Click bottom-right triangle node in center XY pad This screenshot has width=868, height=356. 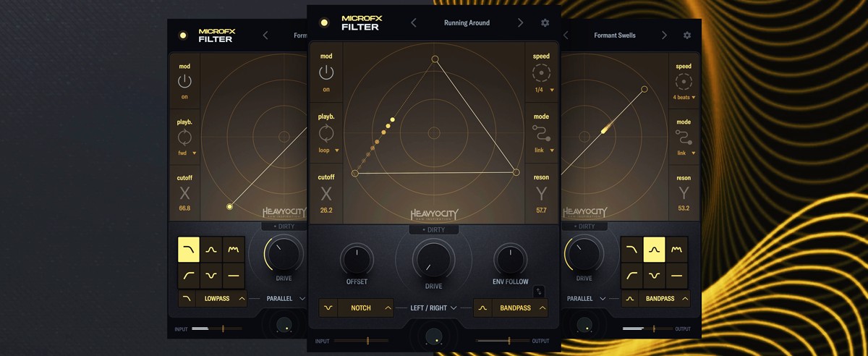tap(516, 172)
